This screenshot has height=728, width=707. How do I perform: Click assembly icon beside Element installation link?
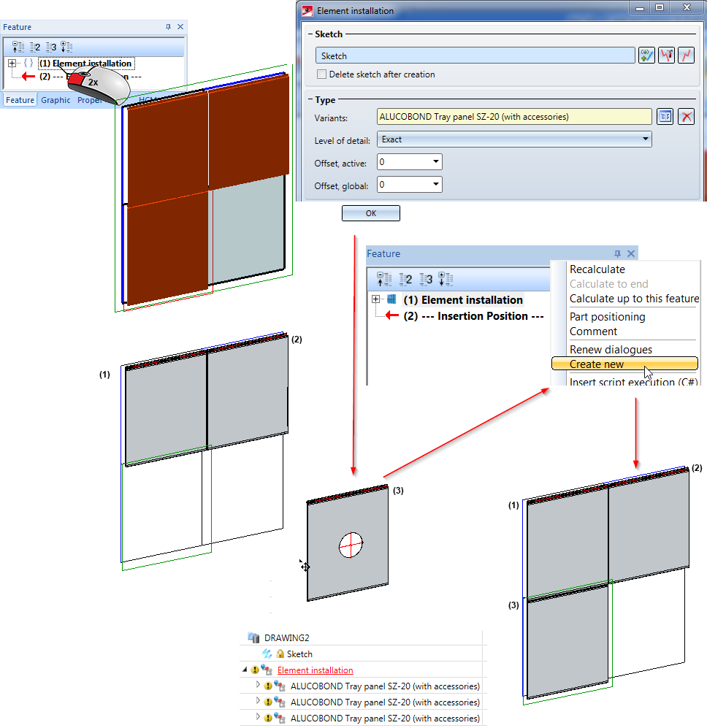click(267, 670)
